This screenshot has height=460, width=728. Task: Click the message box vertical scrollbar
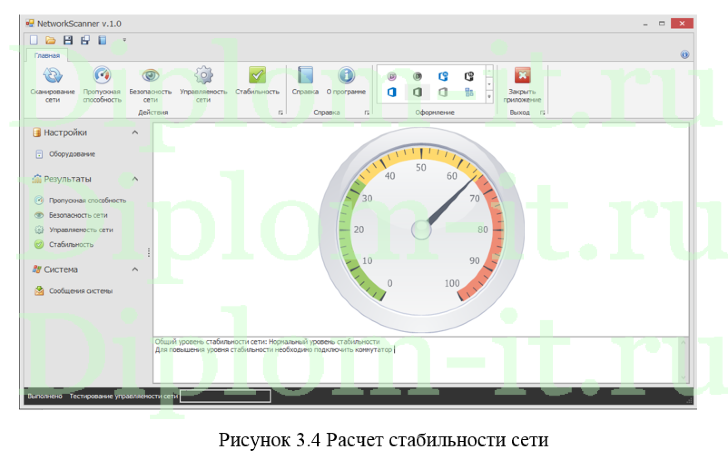tap(683, 360)
